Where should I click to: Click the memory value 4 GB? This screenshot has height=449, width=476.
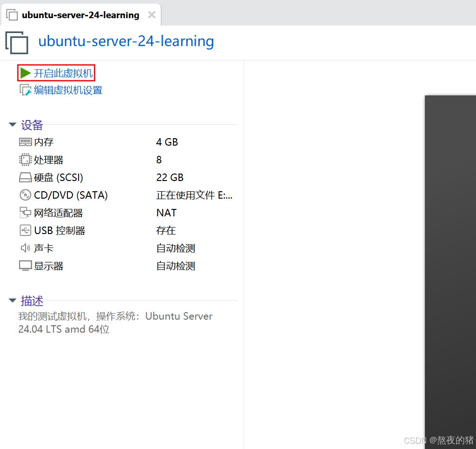[x=167, y=142]
